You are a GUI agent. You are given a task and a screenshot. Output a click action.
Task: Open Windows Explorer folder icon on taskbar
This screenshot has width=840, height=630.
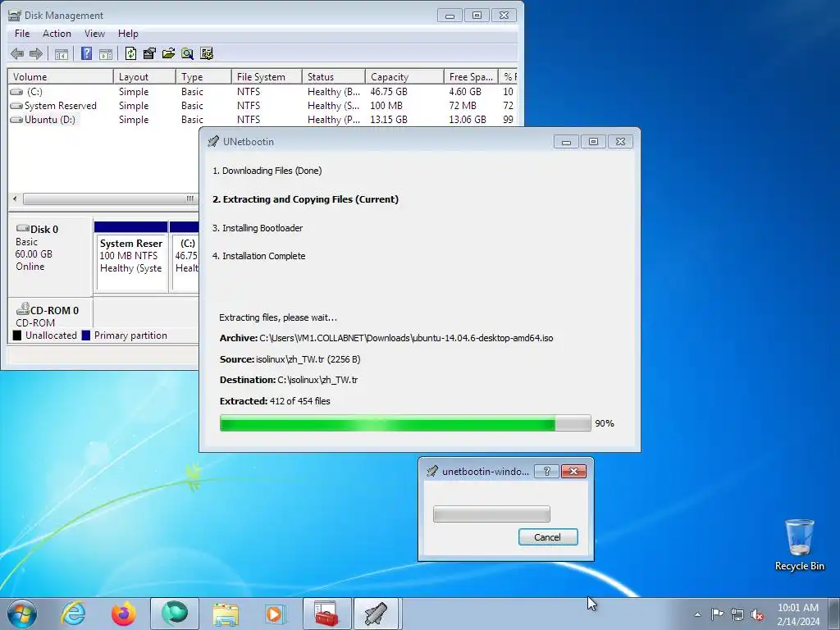pyautogui.click(x=226, y=614)
